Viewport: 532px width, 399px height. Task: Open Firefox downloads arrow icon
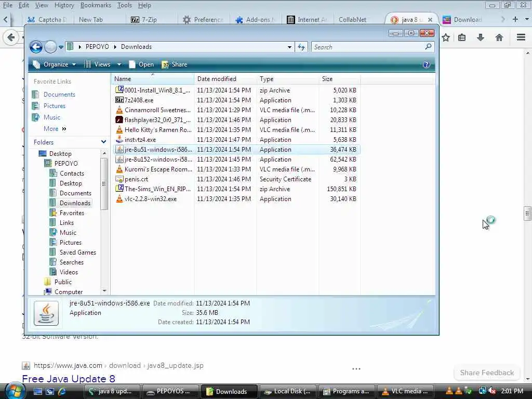point(481,37)
